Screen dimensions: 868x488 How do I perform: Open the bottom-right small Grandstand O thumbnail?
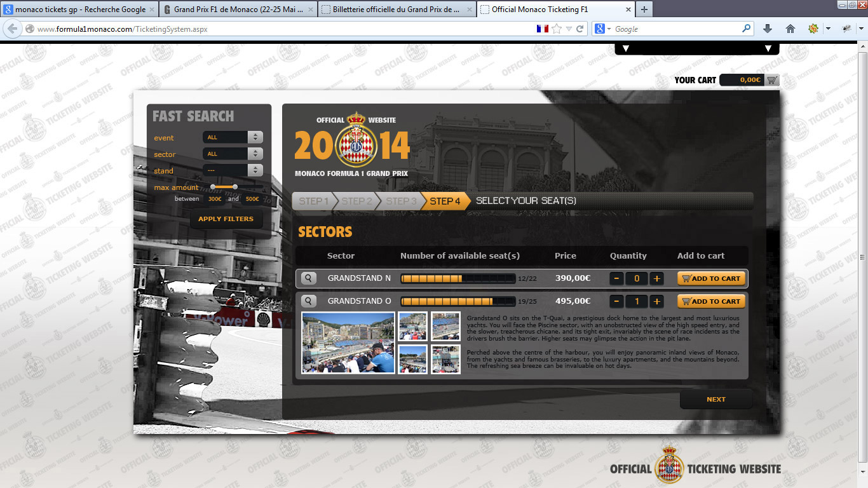pyautogui.click(x=445, y=359)
